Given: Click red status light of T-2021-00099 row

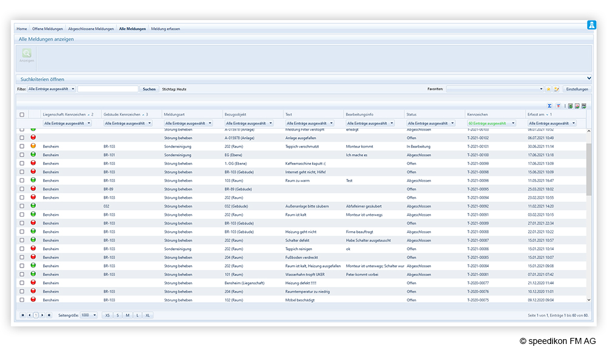Looking at the screenshot, I should pyautogui.click(x=33, y=163).
